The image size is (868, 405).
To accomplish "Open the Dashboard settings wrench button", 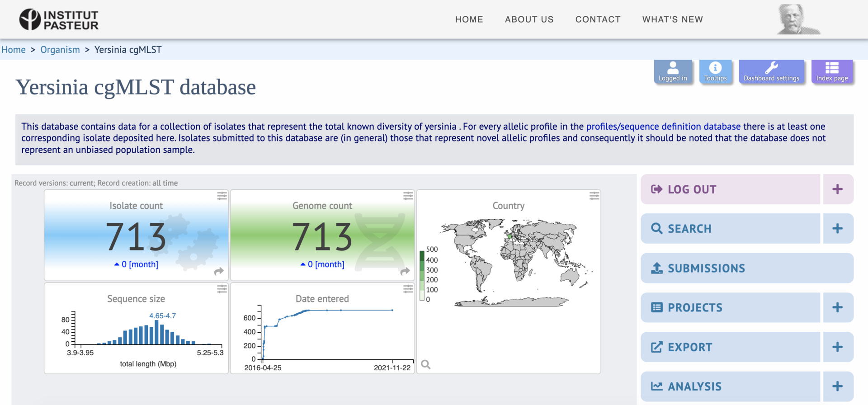I will point(771,71).
